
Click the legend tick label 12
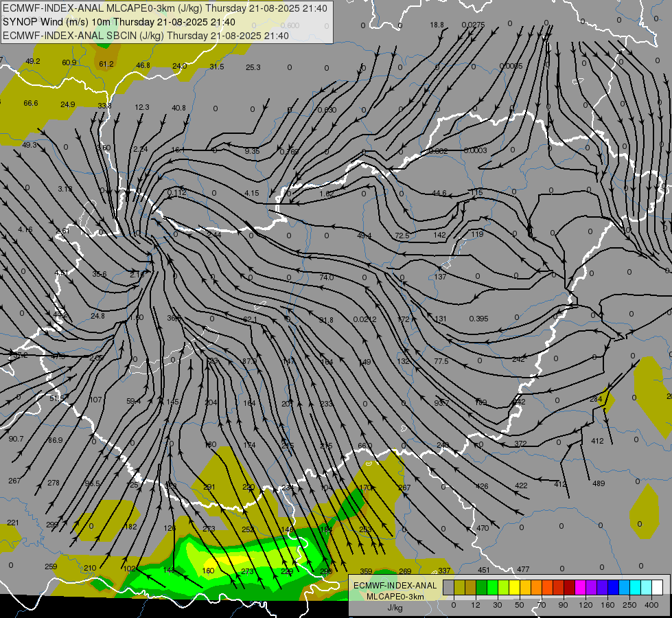(x=476, y=605)
